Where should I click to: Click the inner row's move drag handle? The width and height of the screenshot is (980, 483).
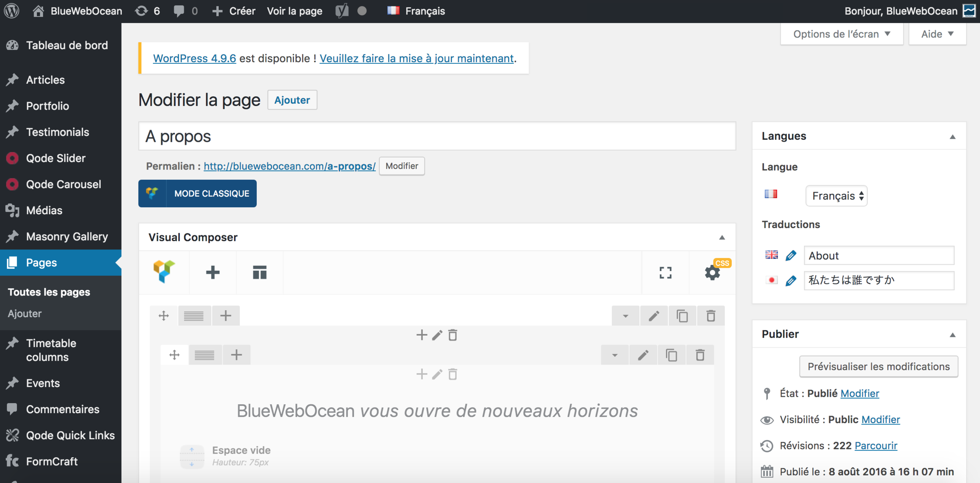tap(174, 355)
